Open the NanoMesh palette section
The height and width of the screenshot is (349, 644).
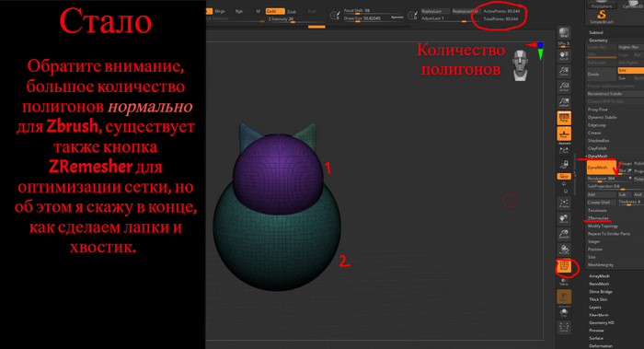coord(599,284)
